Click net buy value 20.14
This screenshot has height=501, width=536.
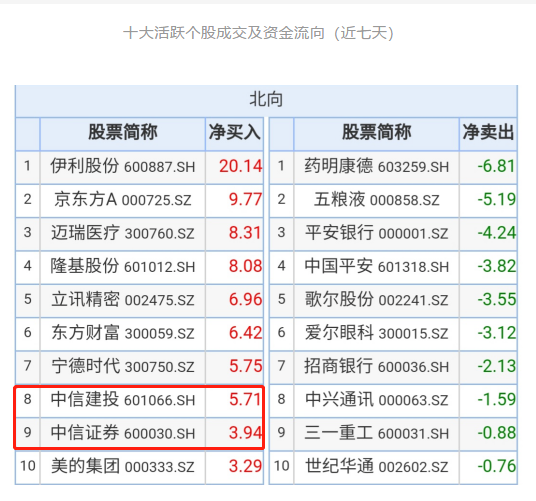click(x=241, y=166)
